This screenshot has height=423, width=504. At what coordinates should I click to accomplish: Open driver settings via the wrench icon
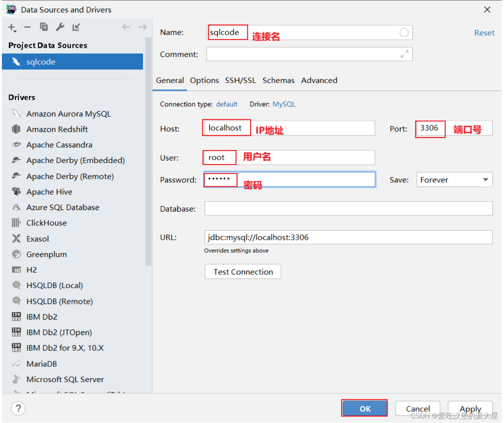[x=60, y=27]
